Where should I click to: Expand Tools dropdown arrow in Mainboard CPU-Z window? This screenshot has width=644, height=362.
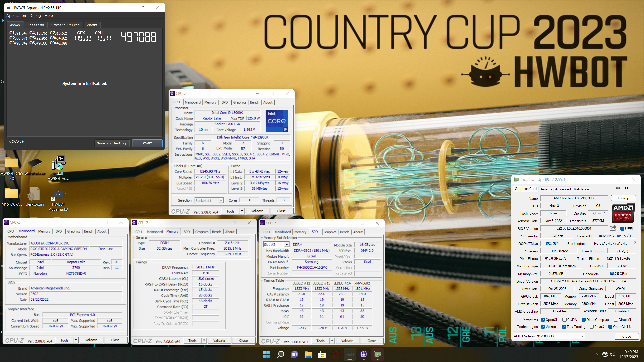(x=76, y=340)
